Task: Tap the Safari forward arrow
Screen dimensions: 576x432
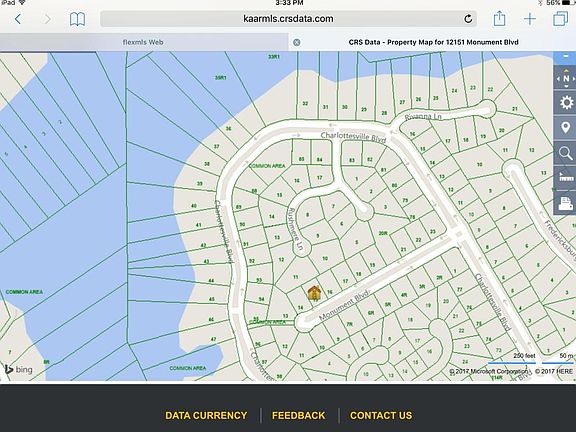Action: point(47,19)
